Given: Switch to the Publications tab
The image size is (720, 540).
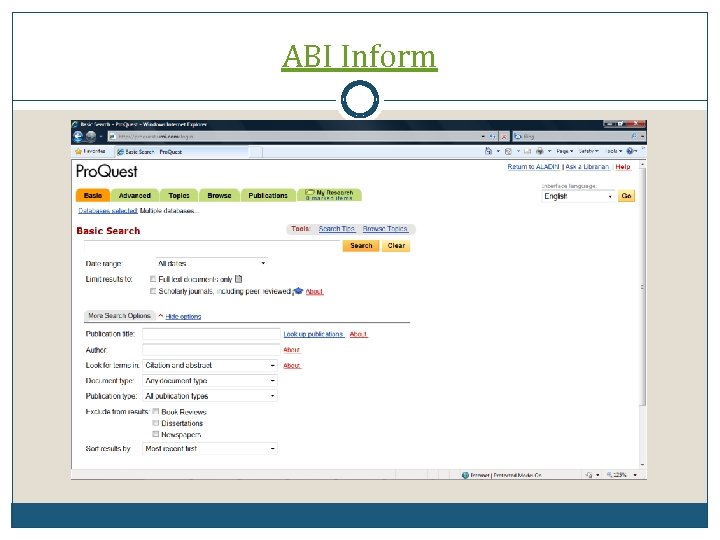Looking at the screenshot, I should 268,196.
